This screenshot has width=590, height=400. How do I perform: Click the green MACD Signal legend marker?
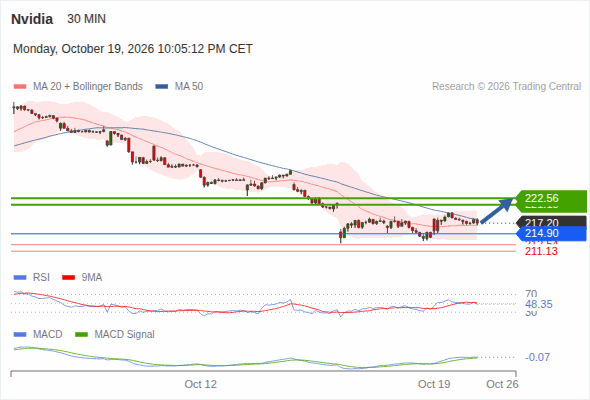point(81,335)
